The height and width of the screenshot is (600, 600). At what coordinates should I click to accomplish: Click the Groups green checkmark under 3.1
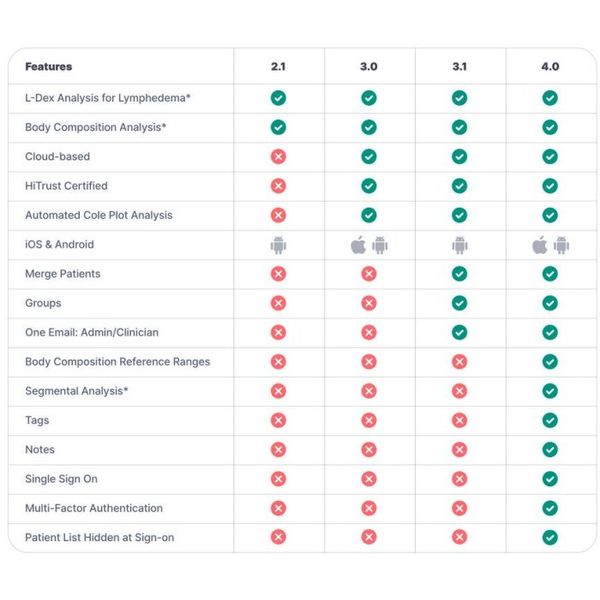[459, 303]
